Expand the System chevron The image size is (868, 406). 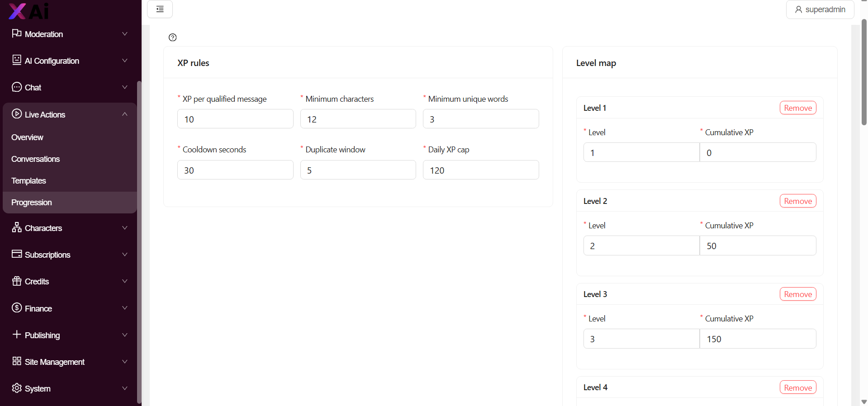coord(125,388)
